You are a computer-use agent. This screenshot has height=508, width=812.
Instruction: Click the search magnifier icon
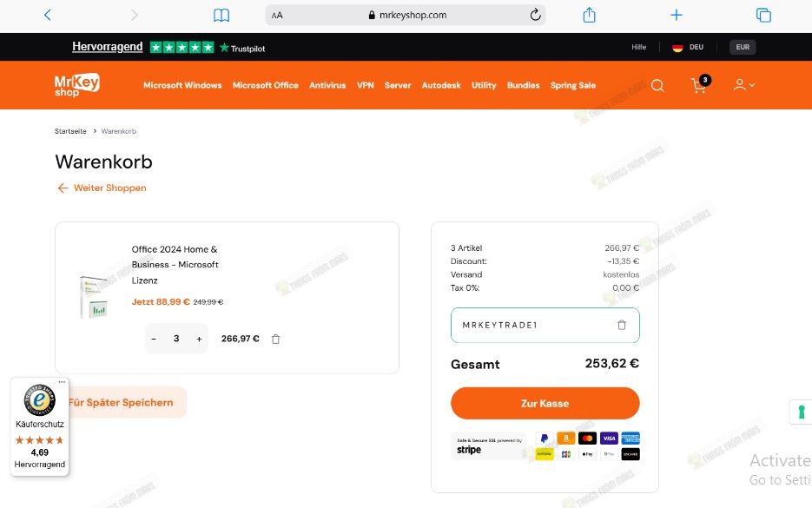[x=657, y=85]
